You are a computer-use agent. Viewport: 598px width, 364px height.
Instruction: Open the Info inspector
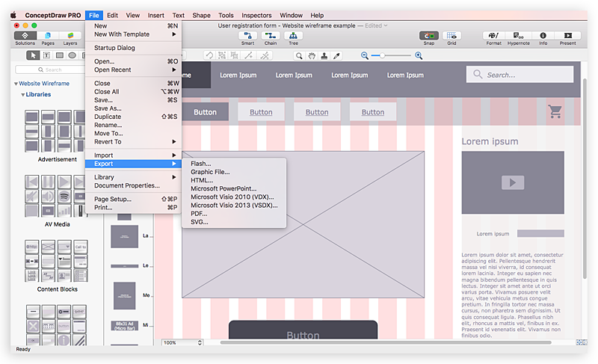coord(543,36)
